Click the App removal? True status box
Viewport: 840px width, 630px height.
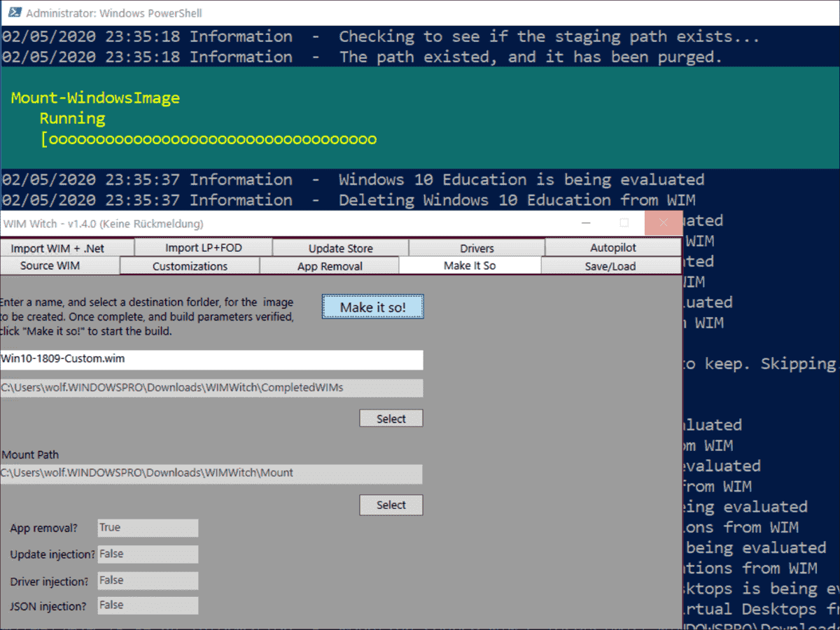click(147, 528)
